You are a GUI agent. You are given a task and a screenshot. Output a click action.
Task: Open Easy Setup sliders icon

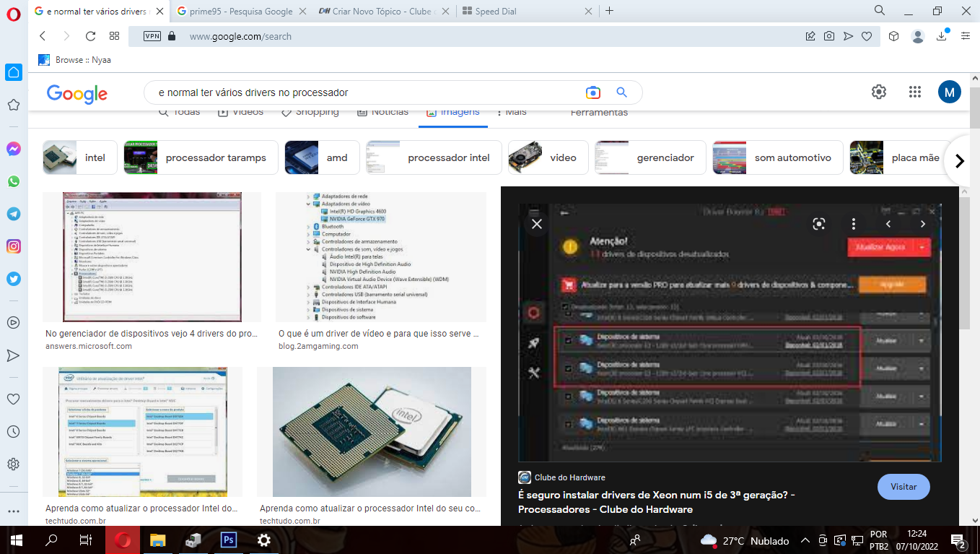click(966, 36)
